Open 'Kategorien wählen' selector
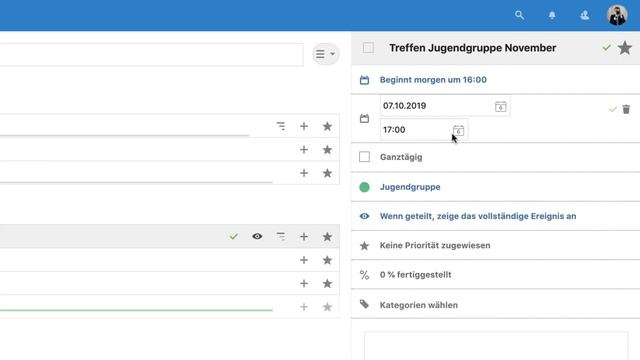640x360 pixels. 419,305
